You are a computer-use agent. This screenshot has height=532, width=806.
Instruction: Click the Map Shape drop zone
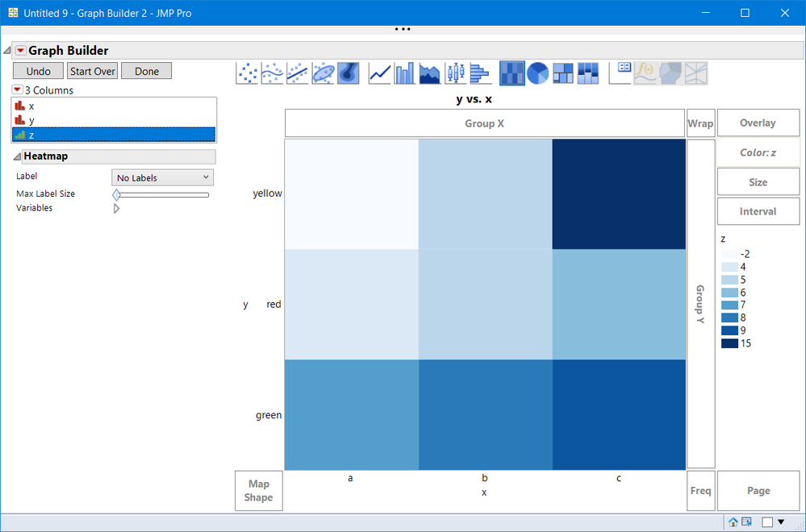(258, 490)
